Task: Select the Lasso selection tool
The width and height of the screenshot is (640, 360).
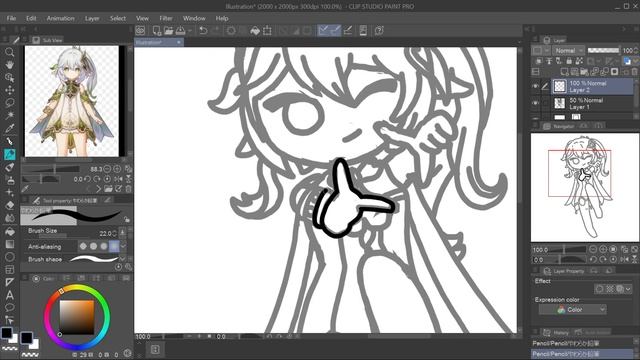Action: (9, 103)
